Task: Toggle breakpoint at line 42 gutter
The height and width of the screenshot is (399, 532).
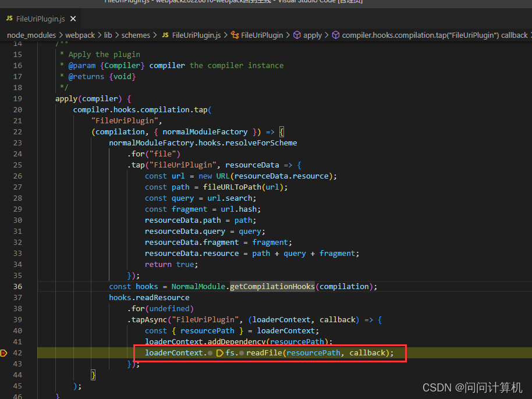Action: coord(3,353)
